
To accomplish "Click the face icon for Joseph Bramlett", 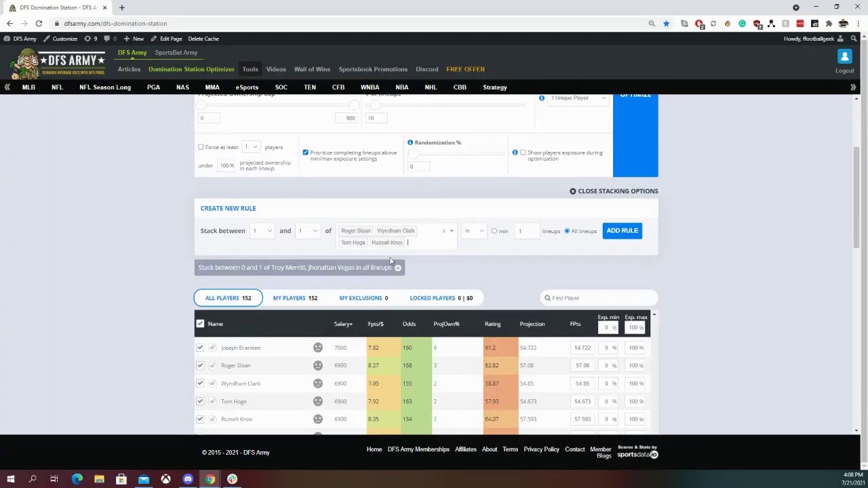I will point(318,348).
